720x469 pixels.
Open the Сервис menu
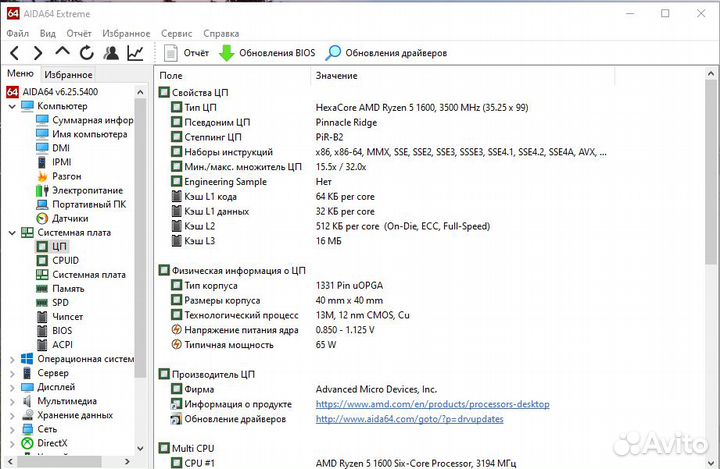(176, 34)
